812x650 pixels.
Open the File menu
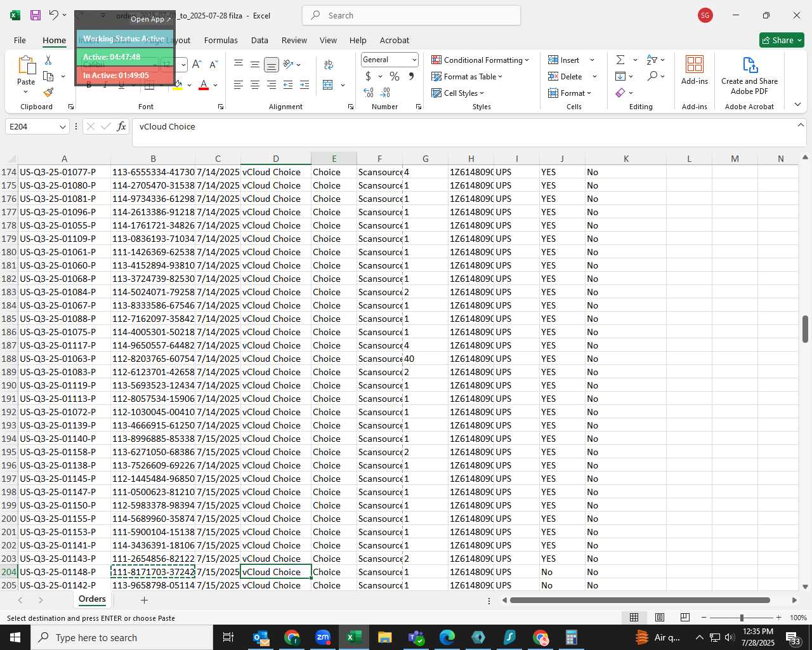pyautogui.click(x=20, y=40)
